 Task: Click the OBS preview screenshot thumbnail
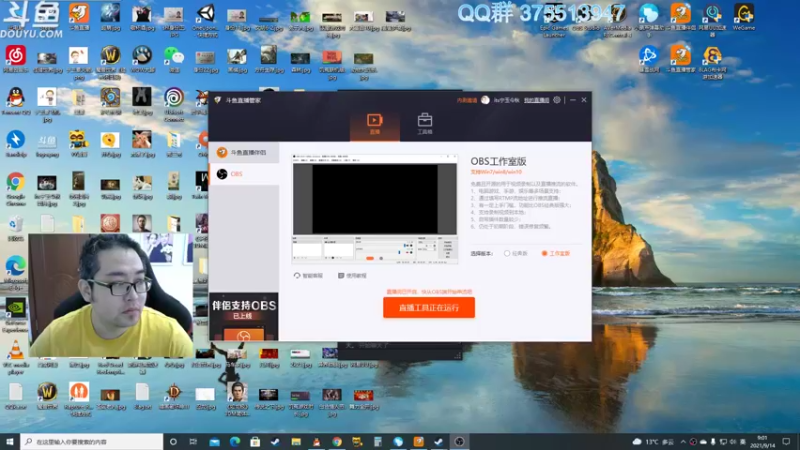(x=375, y=209)
